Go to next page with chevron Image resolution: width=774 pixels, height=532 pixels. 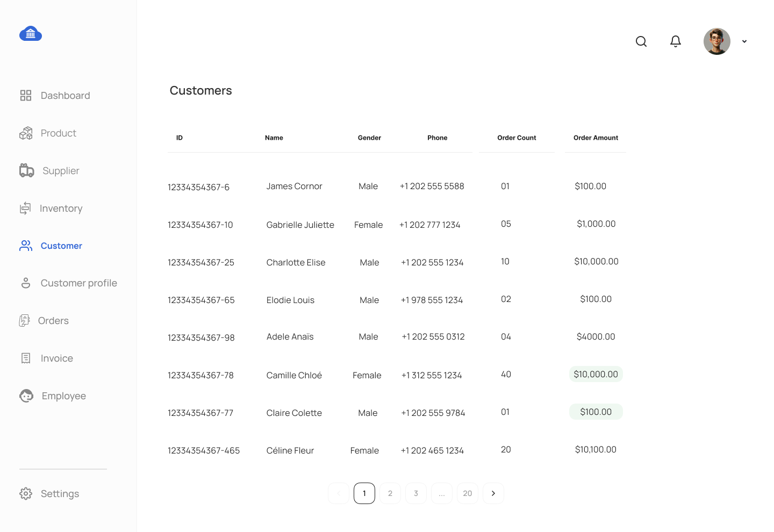(x=493, y=493)
